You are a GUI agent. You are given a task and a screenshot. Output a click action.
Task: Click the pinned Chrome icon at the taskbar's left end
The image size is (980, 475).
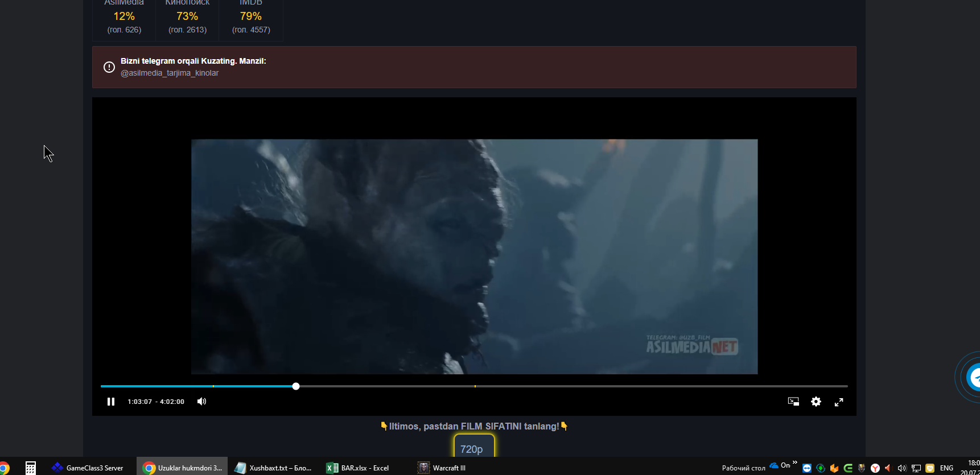3,468
